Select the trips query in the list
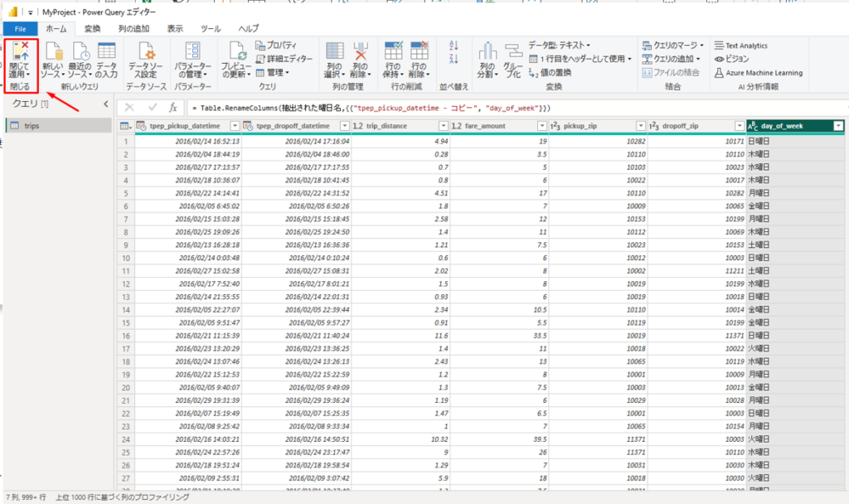 coord(32,126)
